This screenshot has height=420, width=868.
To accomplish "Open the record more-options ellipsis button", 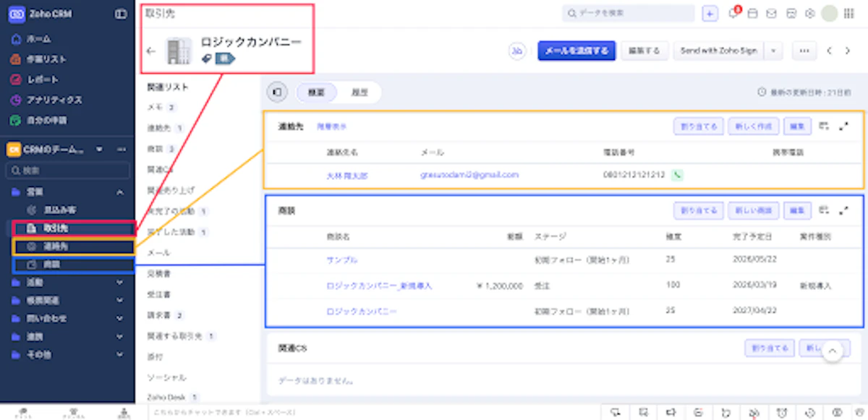I will pos(804,51).
